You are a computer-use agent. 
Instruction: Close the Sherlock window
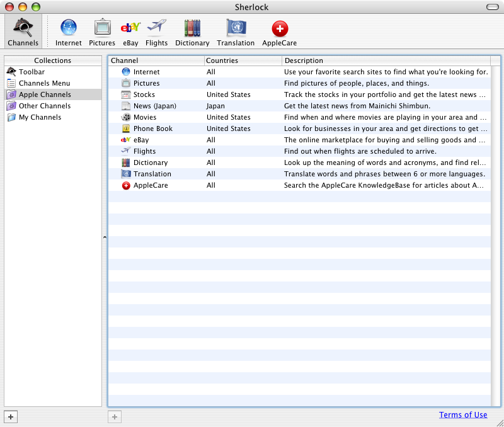pos(9,7)
